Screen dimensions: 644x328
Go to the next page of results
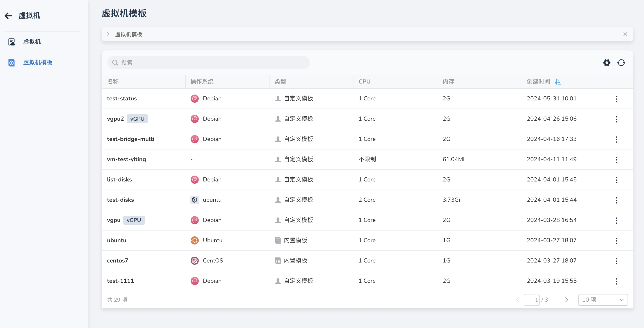tap(566, 299)
